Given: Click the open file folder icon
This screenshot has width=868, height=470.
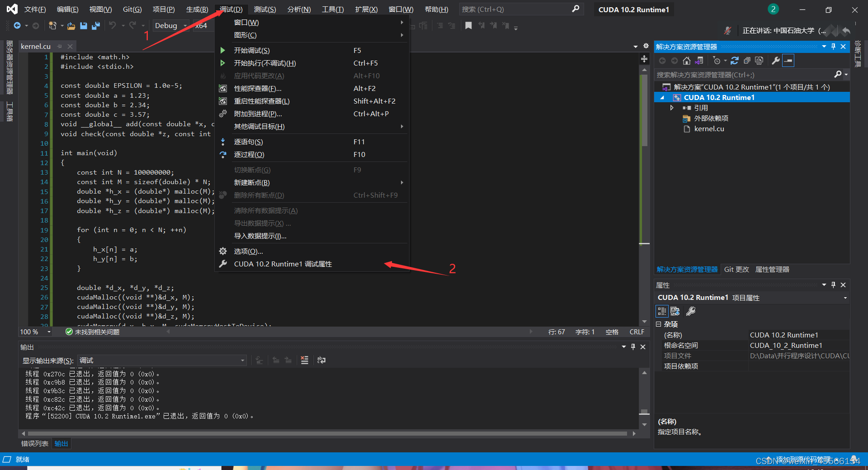Looking at the screenshot, I should point(71,26).
